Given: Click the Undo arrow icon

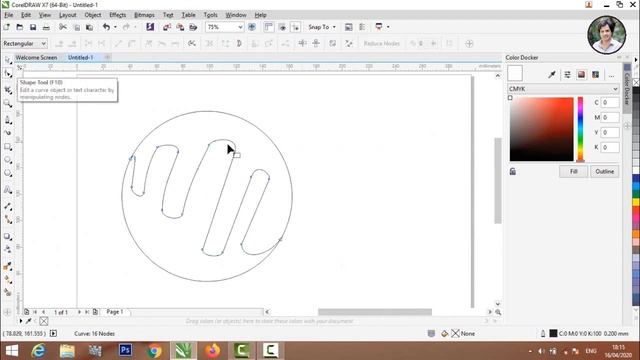Looking at the screenshot, I should click(107, 27).
